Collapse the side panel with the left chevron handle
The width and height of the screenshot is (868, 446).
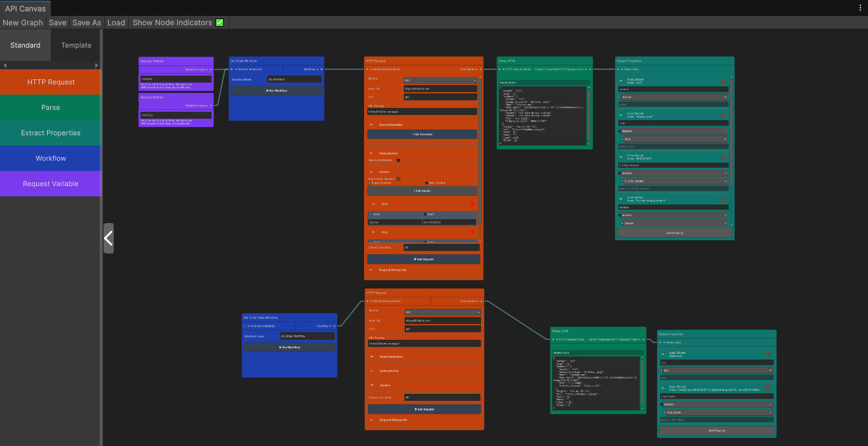[109, 238]
